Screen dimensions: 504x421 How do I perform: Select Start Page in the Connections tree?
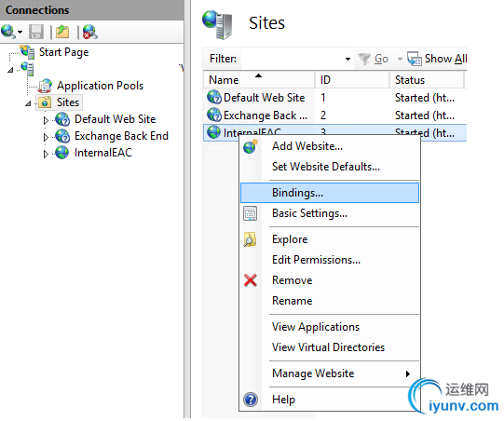coord(63,52)
